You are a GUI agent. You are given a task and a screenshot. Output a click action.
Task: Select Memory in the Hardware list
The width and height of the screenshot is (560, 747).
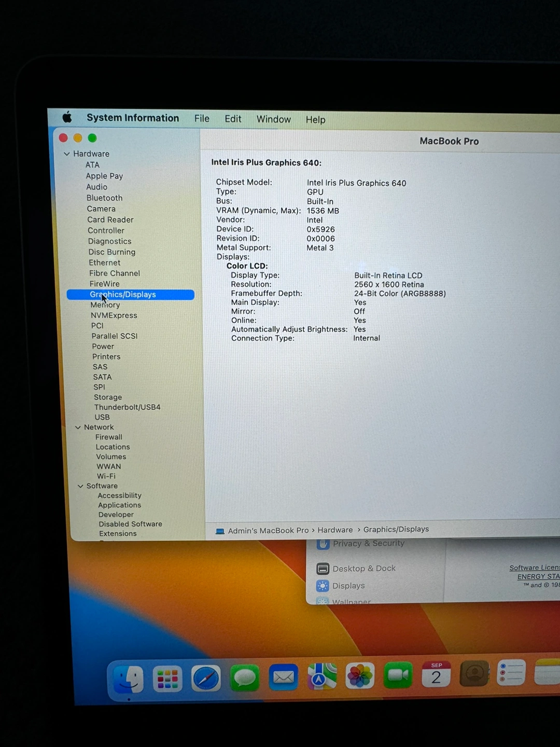[105, 305]
